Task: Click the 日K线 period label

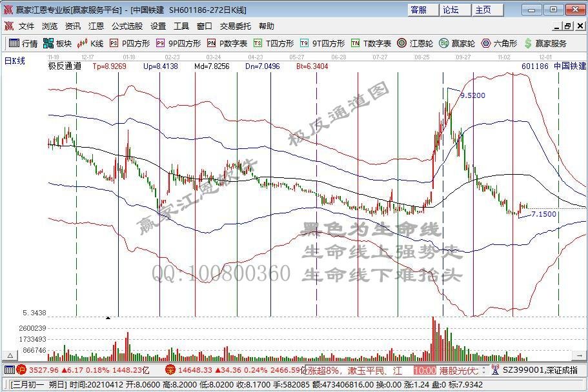Action: coord(15,61)
